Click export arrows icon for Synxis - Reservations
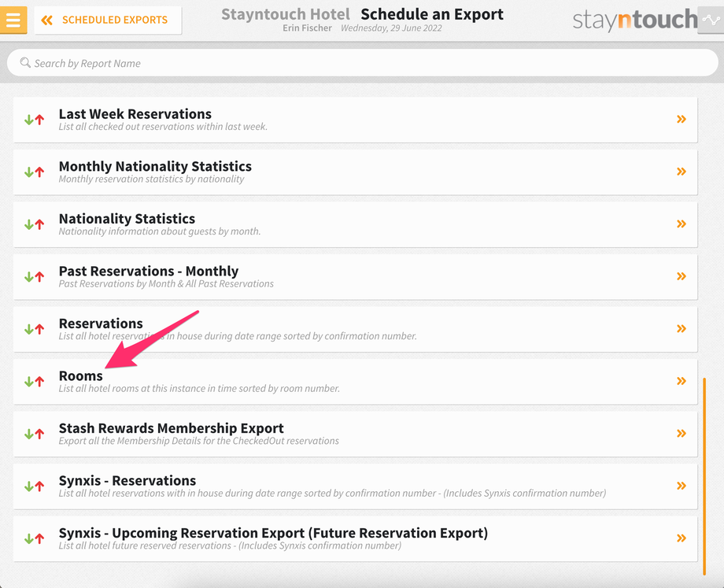 [34, 486]
